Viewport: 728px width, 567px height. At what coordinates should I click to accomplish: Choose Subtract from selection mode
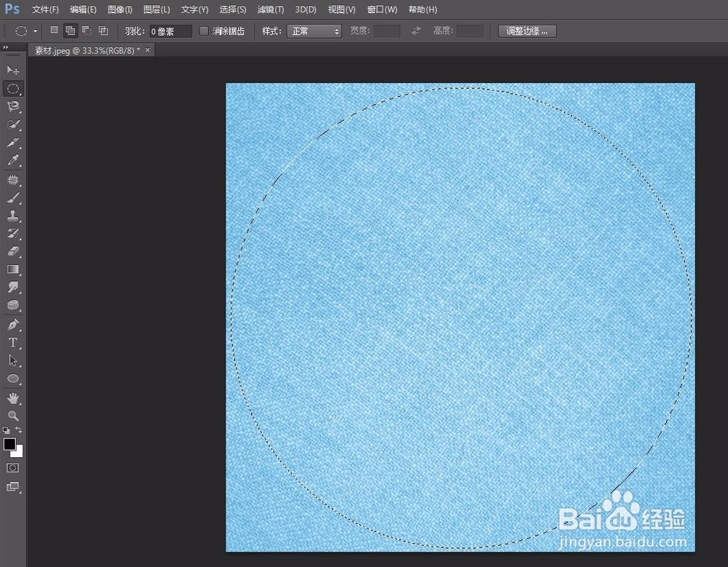click(87, 31)
